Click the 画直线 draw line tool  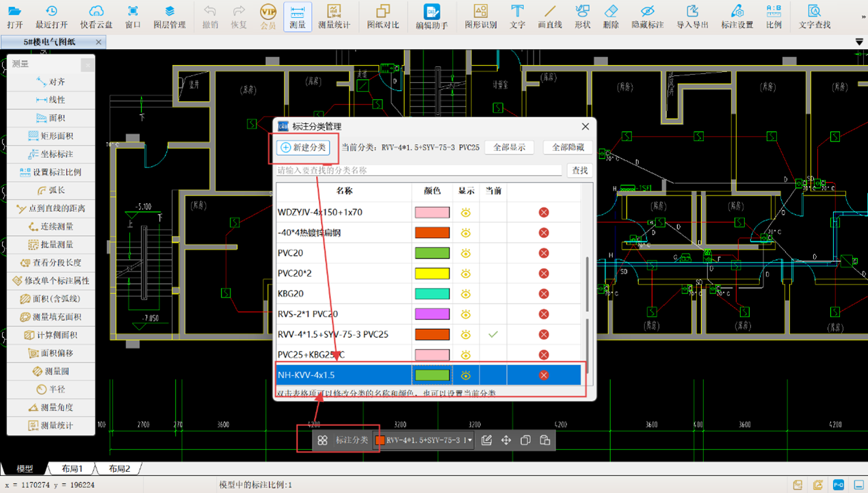pos(549,16)
